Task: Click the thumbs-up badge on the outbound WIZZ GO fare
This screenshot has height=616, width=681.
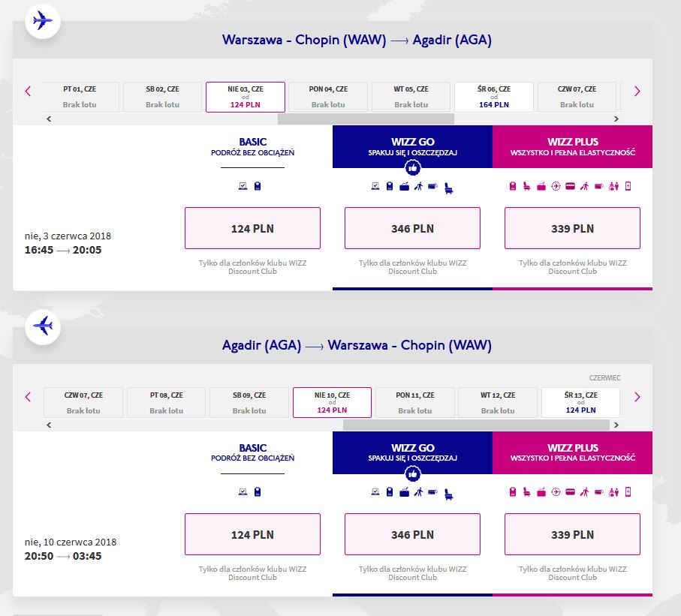Action: (x=413, y=167)
